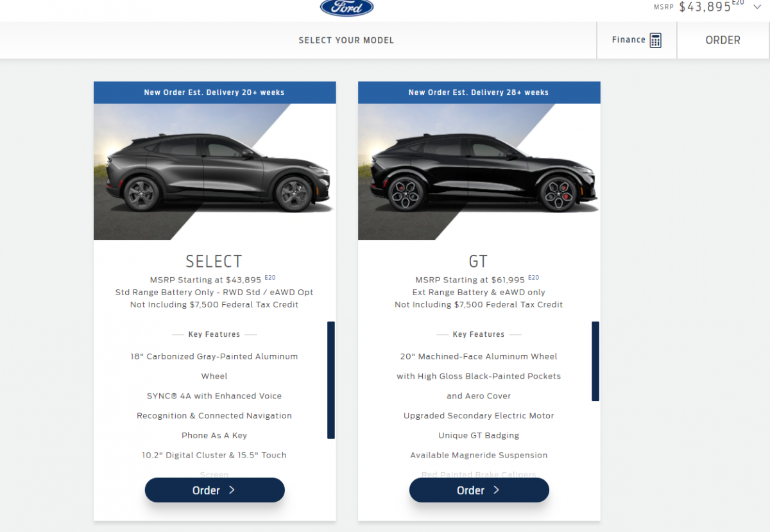
Task: Click GT delivery 28+ weeks banner
Action: click(479, 92)
